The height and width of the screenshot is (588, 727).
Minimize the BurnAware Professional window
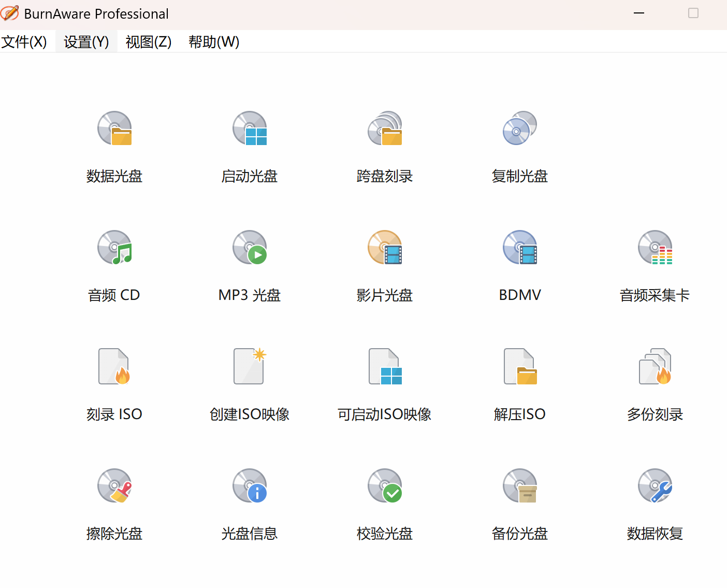point(639,13)
